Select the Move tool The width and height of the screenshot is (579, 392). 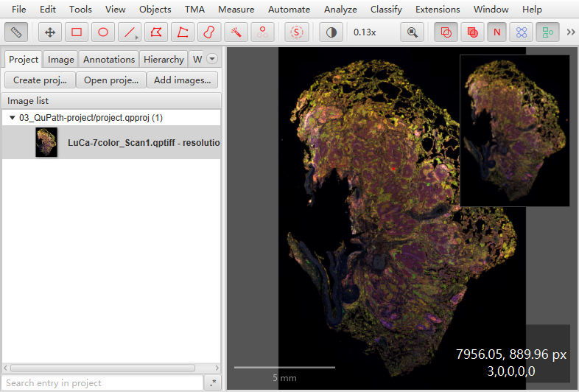50,32
